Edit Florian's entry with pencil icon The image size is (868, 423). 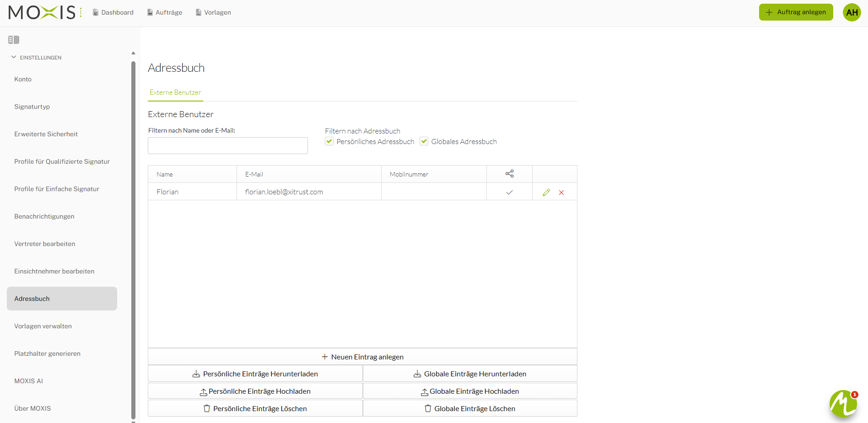point(546,193)
